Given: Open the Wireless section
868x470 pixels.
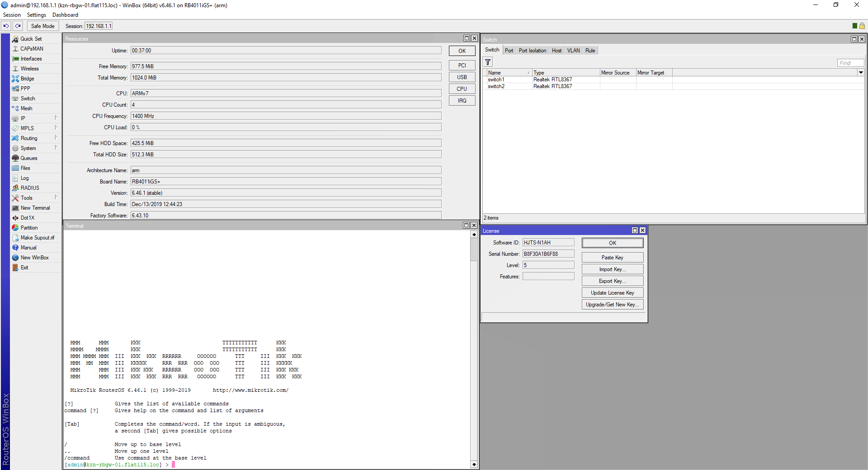Looking at the screenshot, I should [29, 69].
